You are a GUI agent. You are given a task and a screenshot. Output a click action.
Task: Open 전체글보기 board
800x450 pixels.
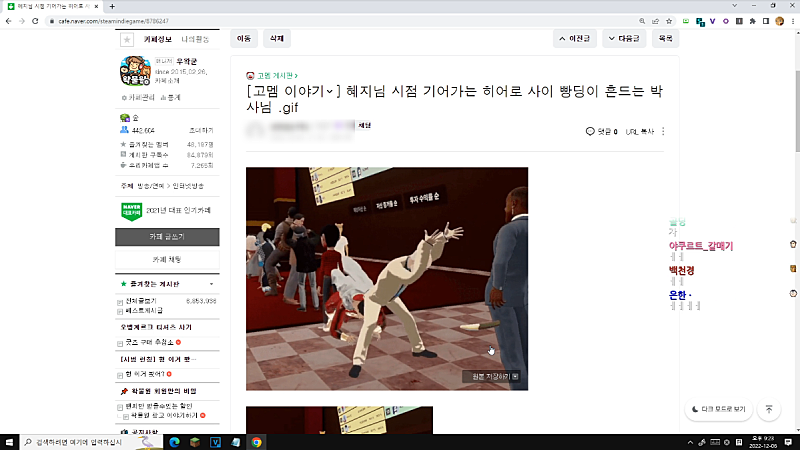pyautogui.click(x=141, y=301)
